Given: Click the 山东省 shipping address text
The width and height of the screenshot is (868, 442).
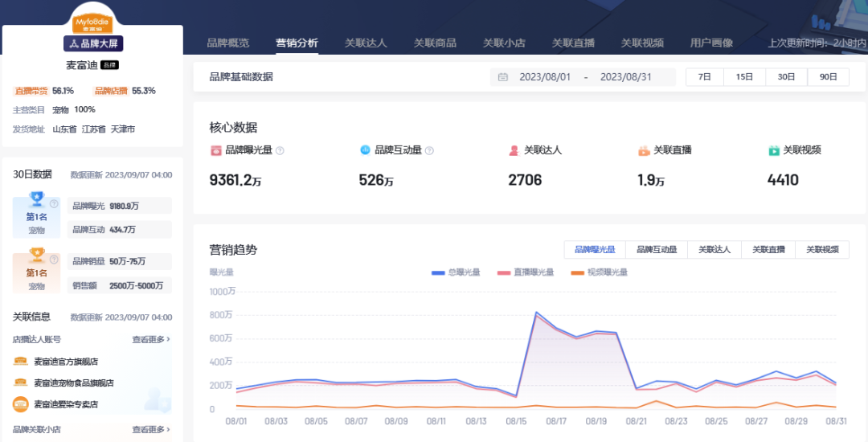Looking at the screenshot, I should (x=64, y=129).
